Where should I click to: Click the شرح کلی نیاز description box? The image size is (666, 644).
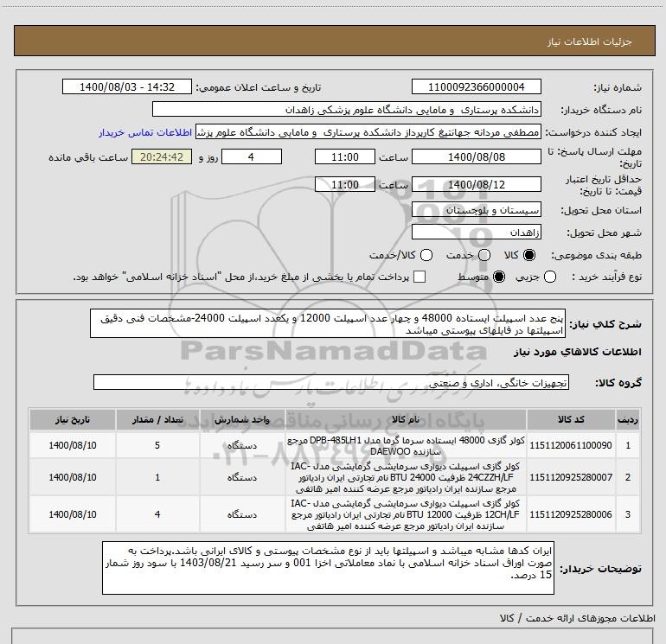click(328, 324)
